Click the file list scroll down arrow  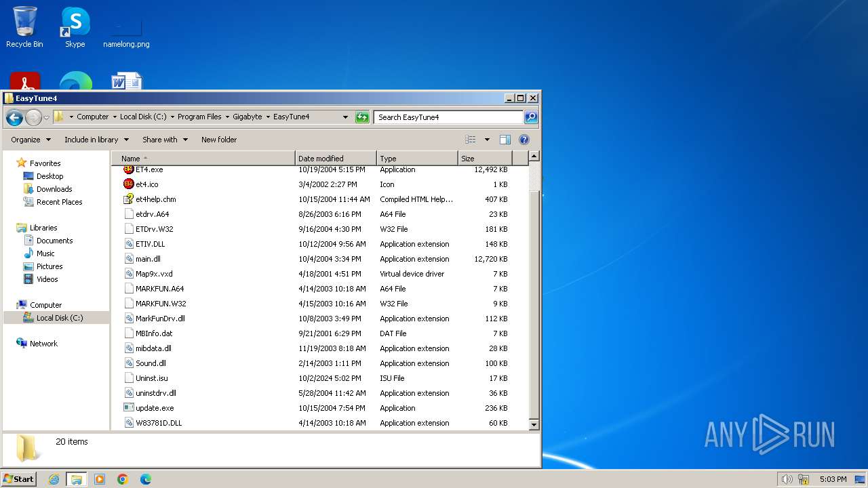coord(534,424)
